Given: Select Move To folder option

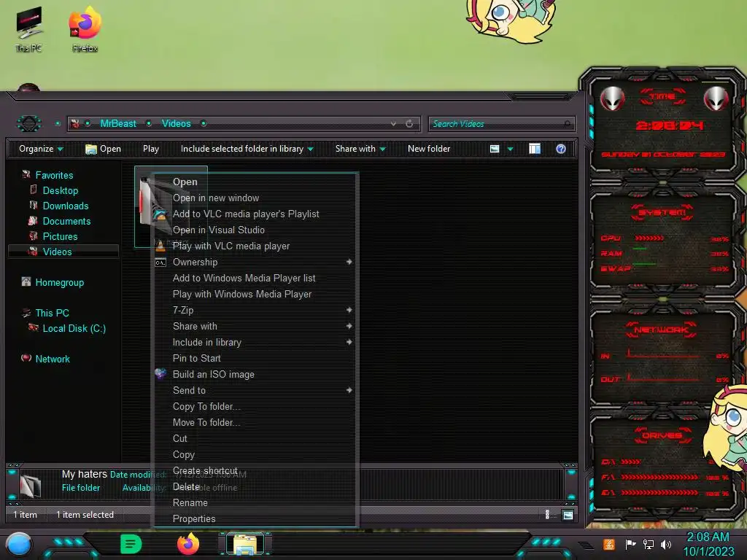Looking at the screenshot, I should pyautogui.click(x=255, y=422).
